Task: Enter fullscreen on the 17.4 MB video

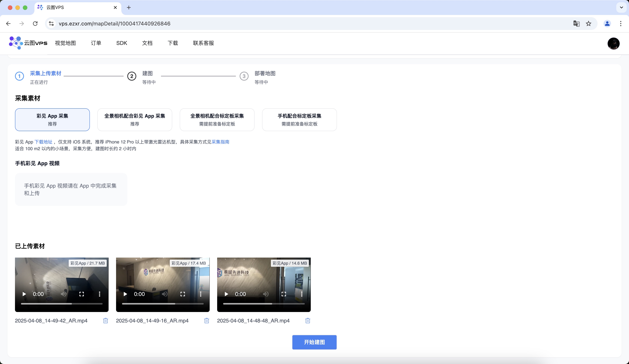Action: pos(183,294)
